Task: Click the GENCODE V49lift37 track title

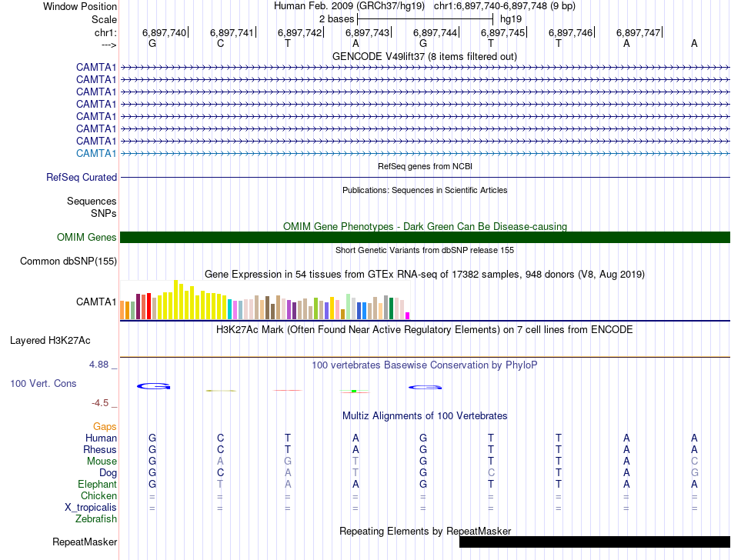Action: tap(424, 57)
